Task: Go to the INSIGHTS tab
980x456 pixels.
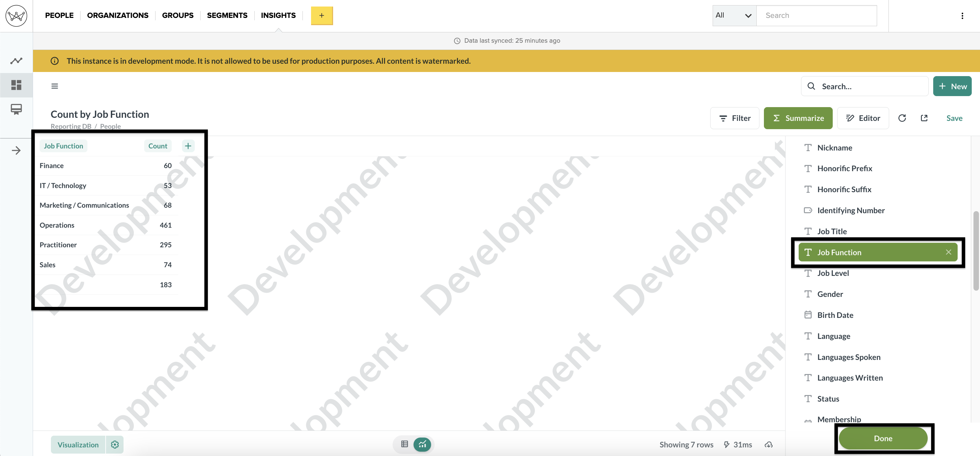Action: pos(278,15)
